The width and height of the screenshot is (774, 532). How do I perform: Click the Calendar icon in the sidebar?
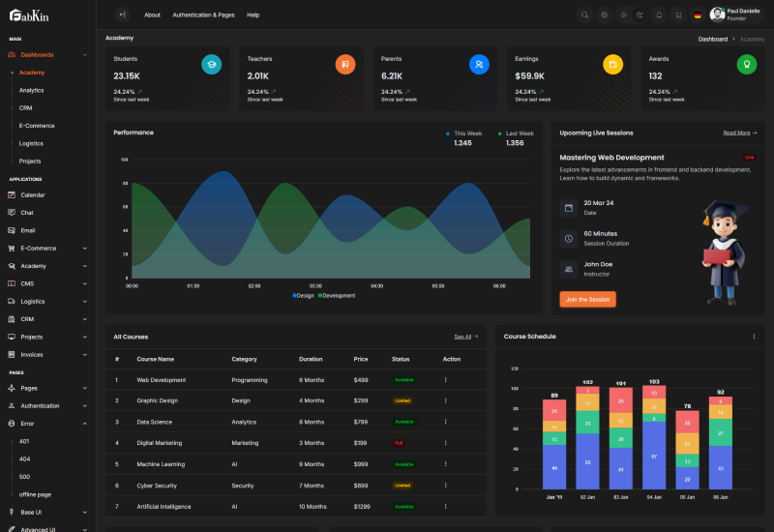12,195
